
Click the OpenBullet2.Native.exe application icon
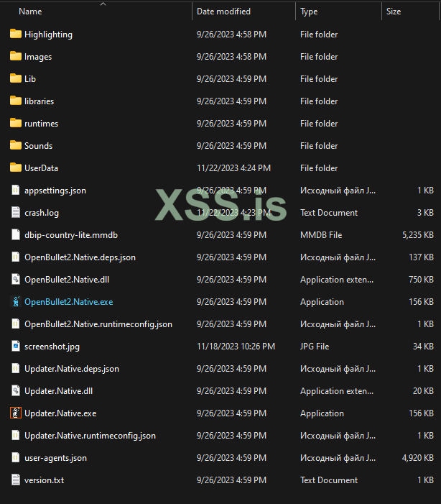(15, 301)
